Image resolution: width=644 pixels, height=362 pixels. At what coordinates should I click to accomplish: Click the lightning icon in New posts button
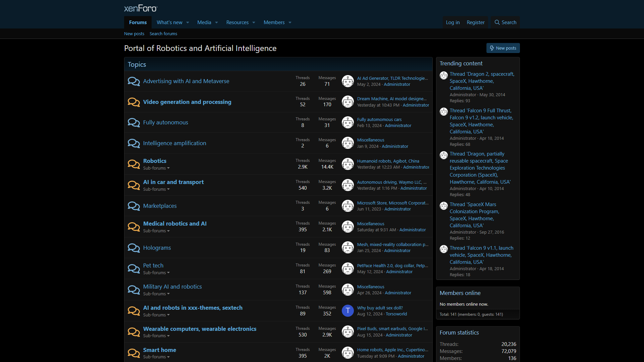pyautogui.click(x=492, y=48)
